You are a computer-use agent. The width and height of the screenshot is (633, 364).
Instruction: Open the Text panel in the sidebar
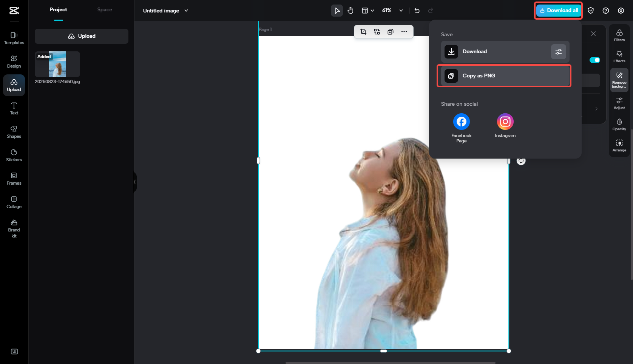tap(14, 108)
